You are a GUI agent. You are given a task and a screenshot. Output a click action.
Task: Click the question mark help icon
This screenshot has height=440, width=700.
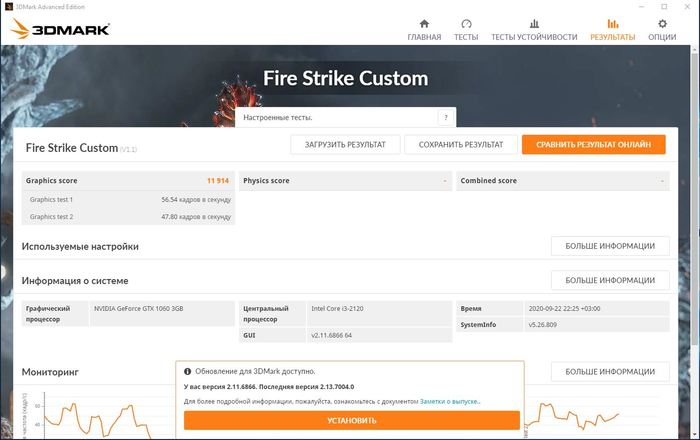pyautogui.click(x=445, y=118)
